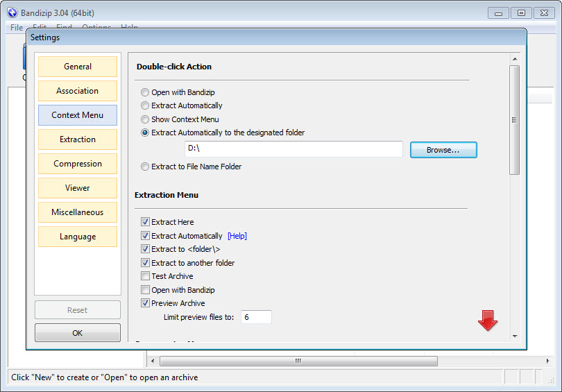Close the Bandizip window

pyautogui.click(x=544, y=13)
